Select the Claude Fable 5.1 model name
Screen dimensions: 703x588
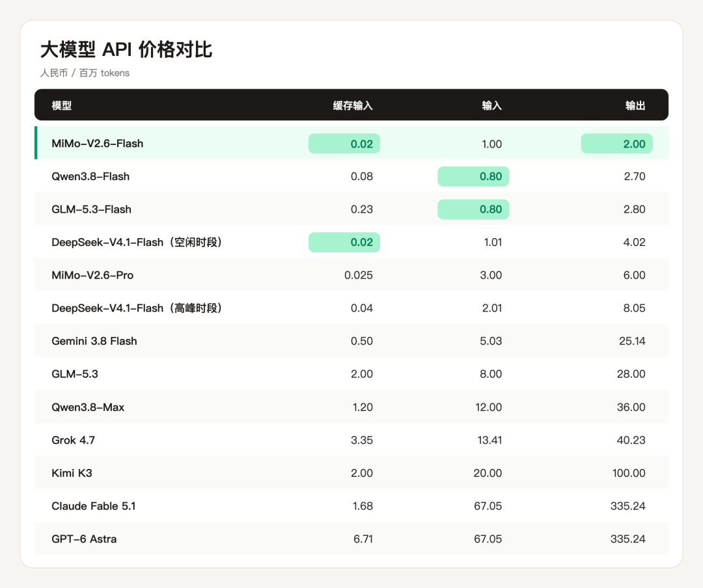[x=93, y=506]
